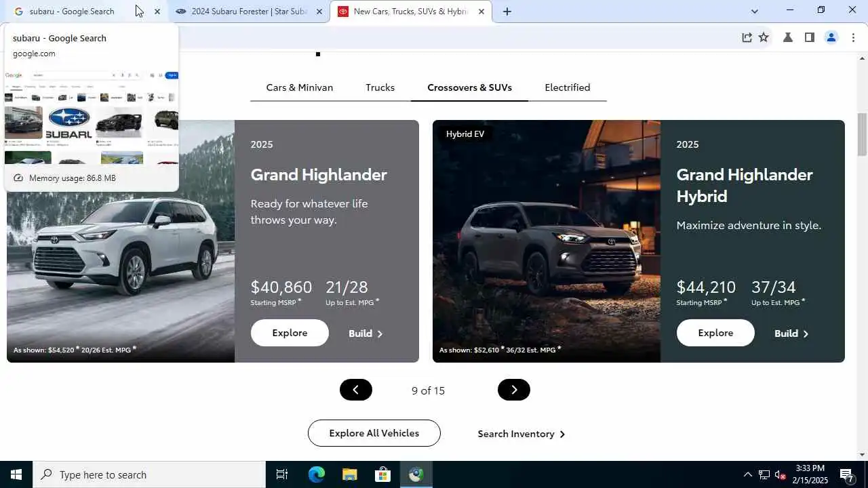
Task: Select the New Cars, Trucks, SUVs tab
Action: click(x=410, y=12)
